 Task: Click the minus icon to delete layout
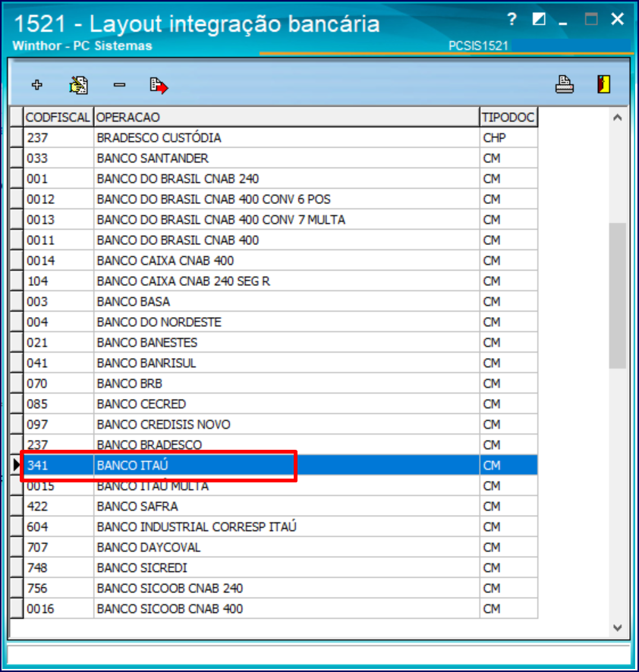(119, 85)
